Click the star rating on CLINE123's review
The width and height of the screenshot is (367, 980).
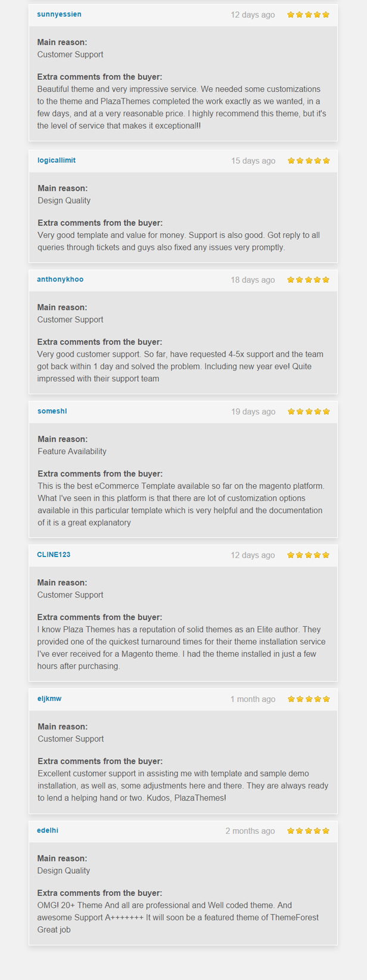(x=309, y=555)
